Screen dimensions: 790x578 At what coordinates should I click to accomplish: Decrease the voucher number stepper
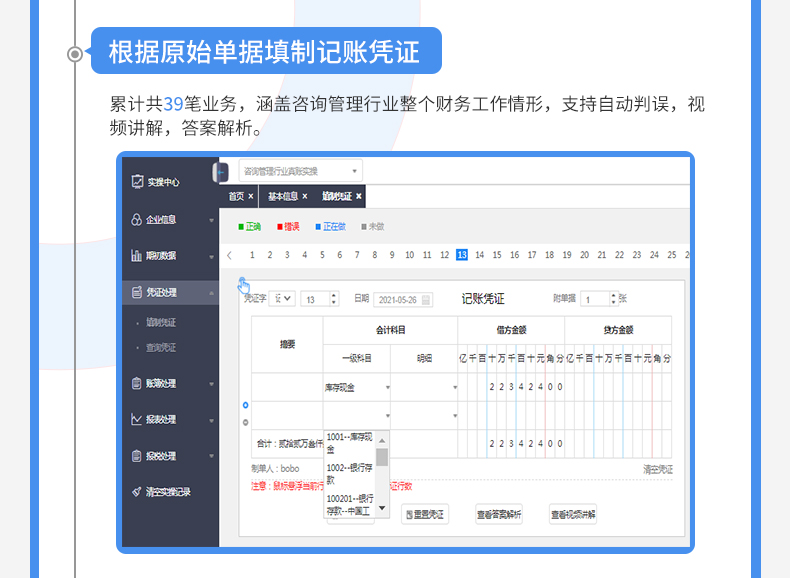click(x=334, y=302)
